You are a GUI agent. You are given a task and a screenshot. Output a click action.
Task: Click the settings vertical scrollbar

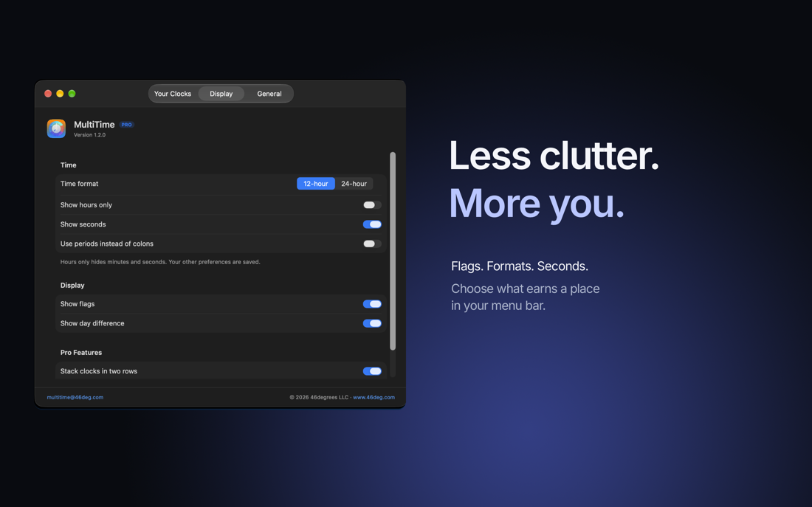[x=393, y=251]
